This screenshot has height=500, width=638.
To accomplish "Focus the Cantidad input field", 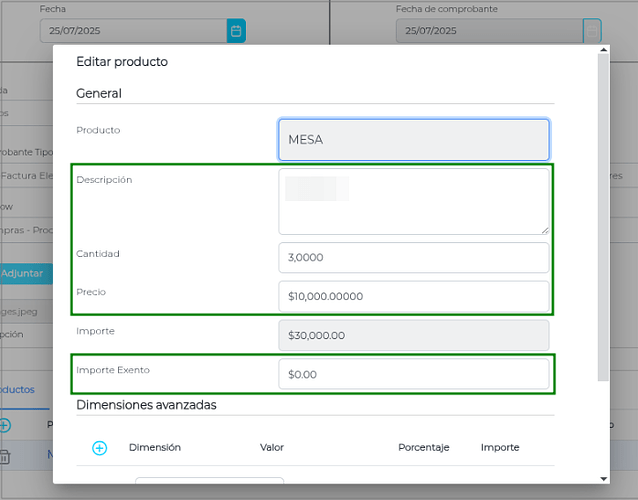I will [x=413, y=257].
